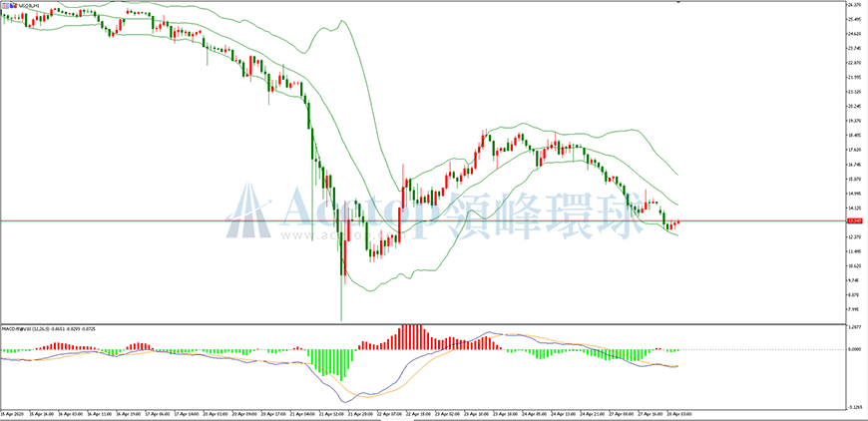Screen dimensions: 868x421
Task: Click the MACD scale value -3.1265
Action: coord(853,408)
